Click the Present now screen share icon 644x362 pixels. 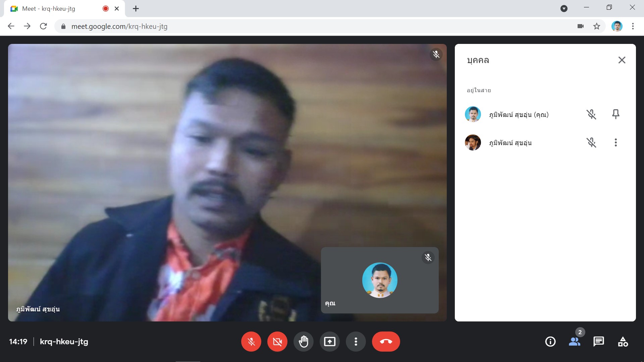329,342
